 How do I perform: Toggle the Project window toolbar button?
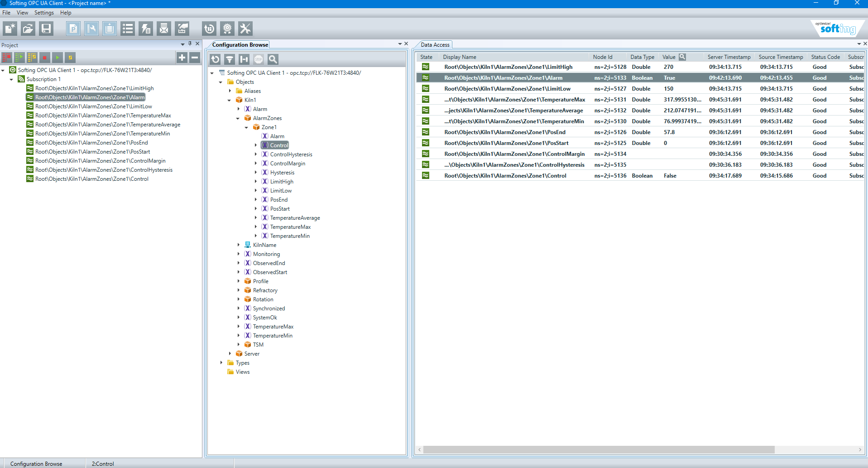(x=73, y=29)
